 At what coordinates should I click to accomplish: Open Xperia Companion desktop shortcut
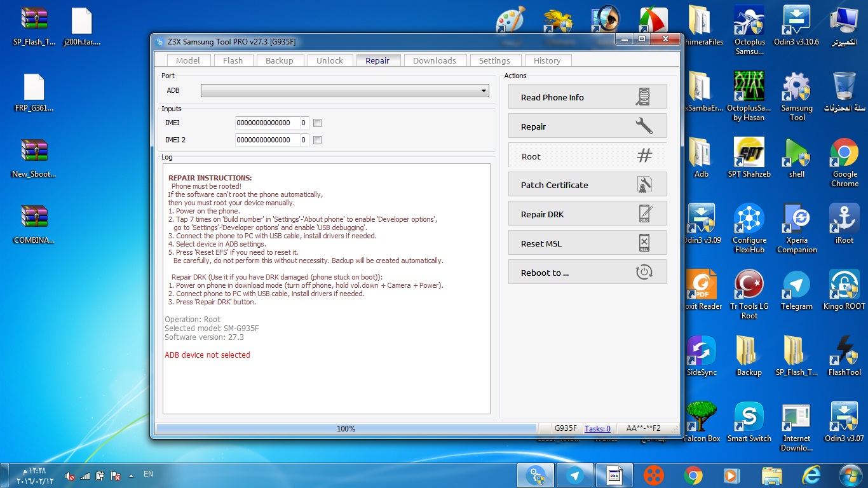(x=797, y=229)
